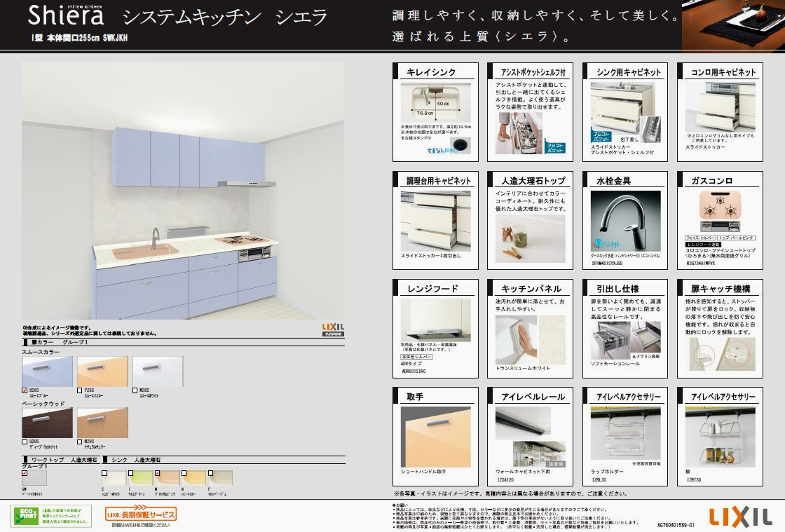Click the dining table photo in the header
The image size is (785, 532).
coord(733,25)
